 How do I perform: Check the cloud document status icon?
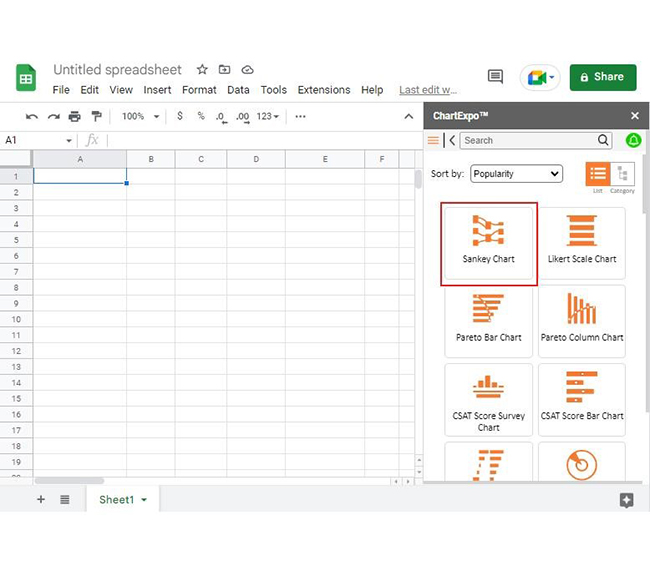coord(247,70)
